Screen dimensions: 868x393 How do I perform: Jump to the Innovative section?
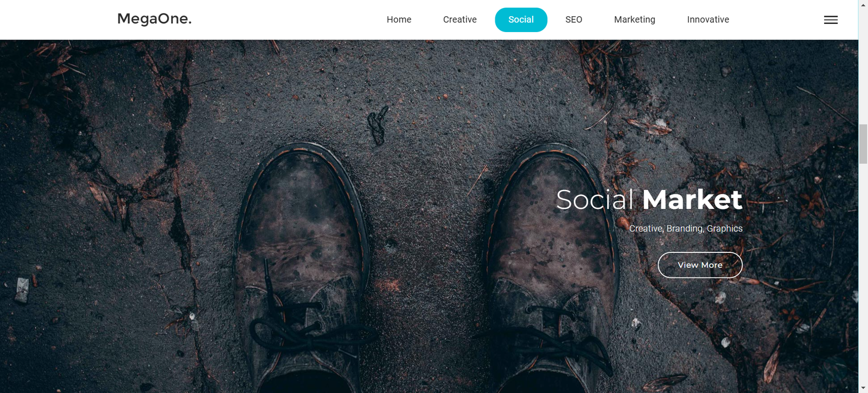[708, 20]
